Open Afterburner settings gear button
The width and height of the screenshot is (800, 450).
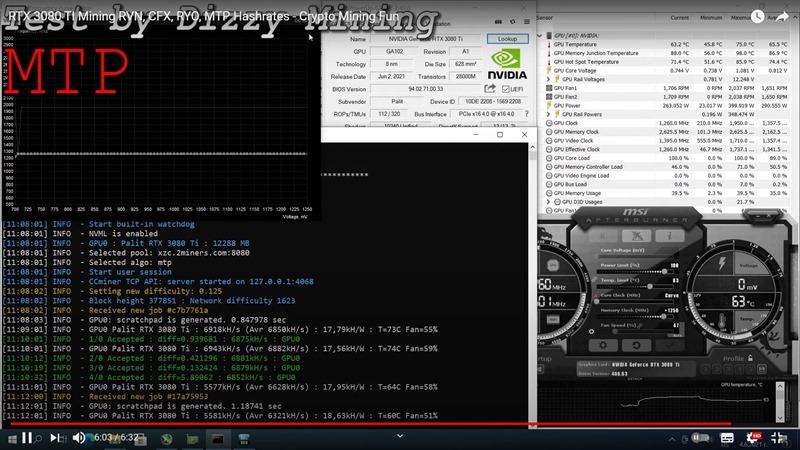pyautogui.click(x=603, y=345)
